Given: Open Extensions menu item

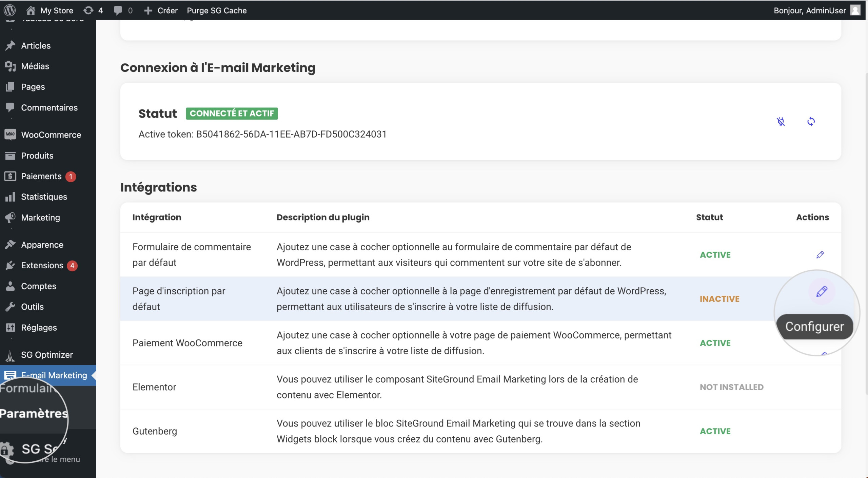Looking at the screenshot, I should click(x=42, y=265).
